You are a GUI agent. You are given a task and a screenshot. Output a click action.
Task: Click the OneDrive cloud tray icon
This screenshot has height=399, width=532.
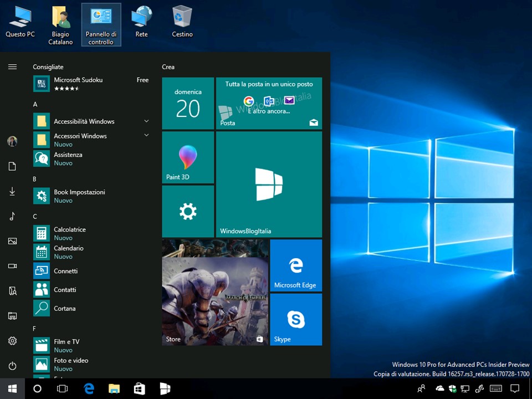[x=439, y=388]
